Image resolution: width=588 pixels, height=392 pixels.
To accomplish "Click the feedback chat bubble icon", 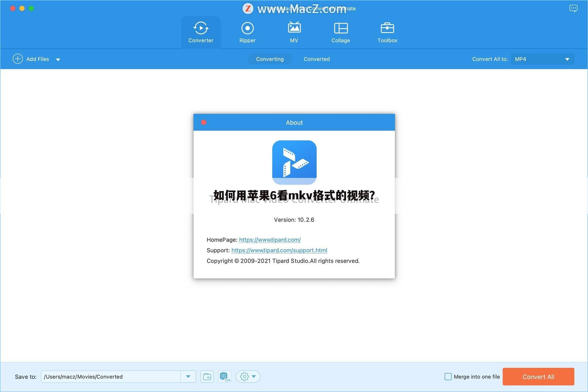I will coord(573,8).
